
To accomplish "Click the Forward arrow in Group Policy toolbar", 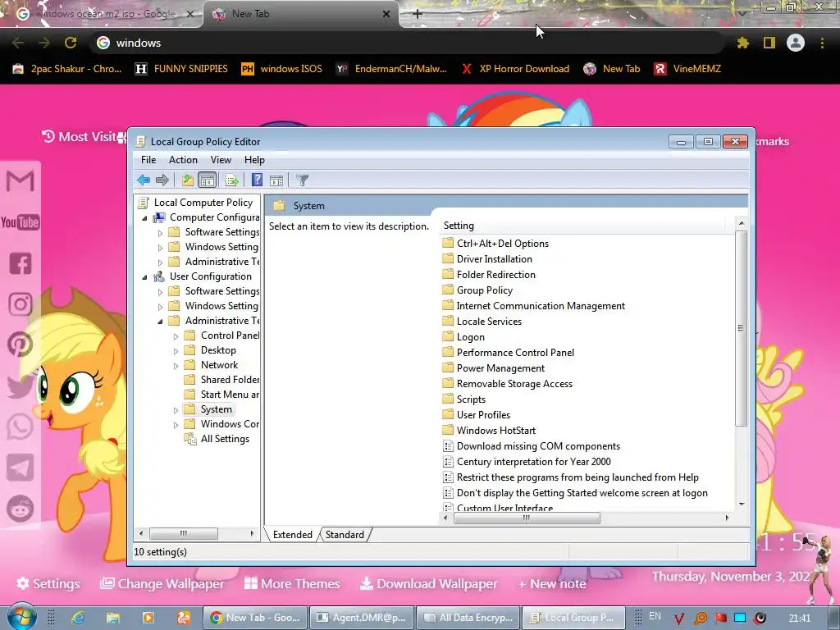I will click(162, 180).
